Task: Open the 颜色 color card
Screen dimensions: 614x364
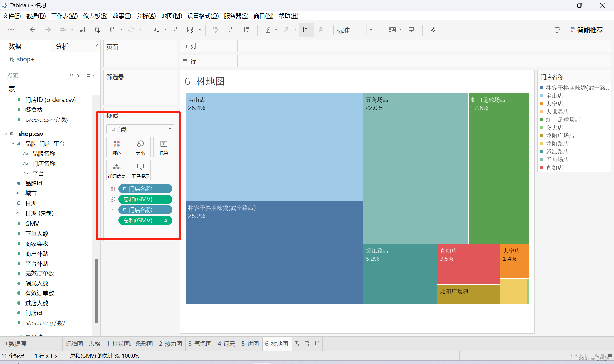Action: click(x=117, y=147)
